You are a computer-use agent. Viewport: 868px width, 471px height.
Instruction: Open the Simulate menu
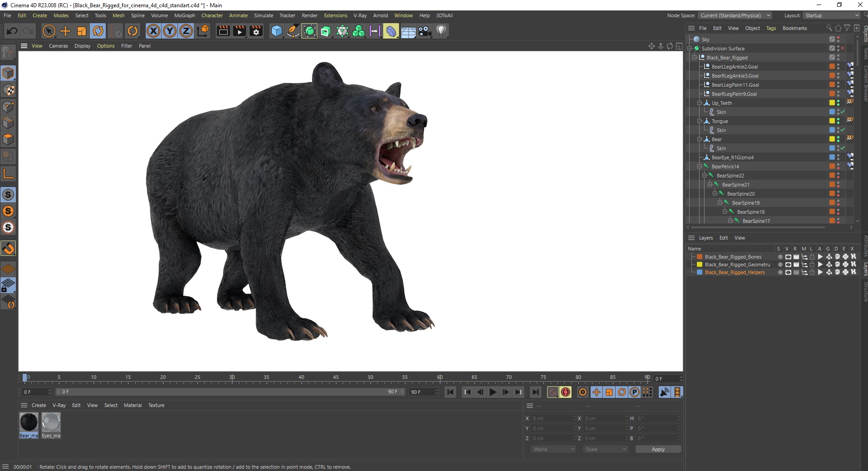point(263,15)
